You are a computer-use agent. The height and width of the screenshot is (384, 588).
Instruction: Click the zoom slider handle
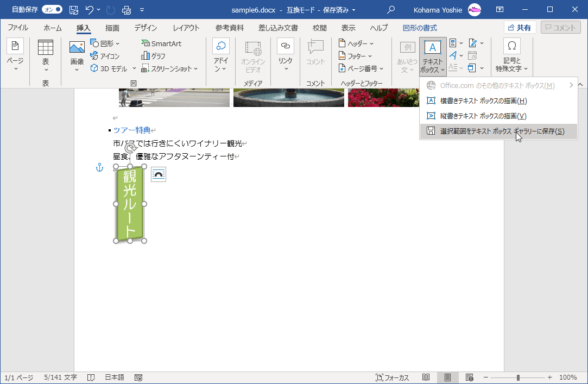518,377
